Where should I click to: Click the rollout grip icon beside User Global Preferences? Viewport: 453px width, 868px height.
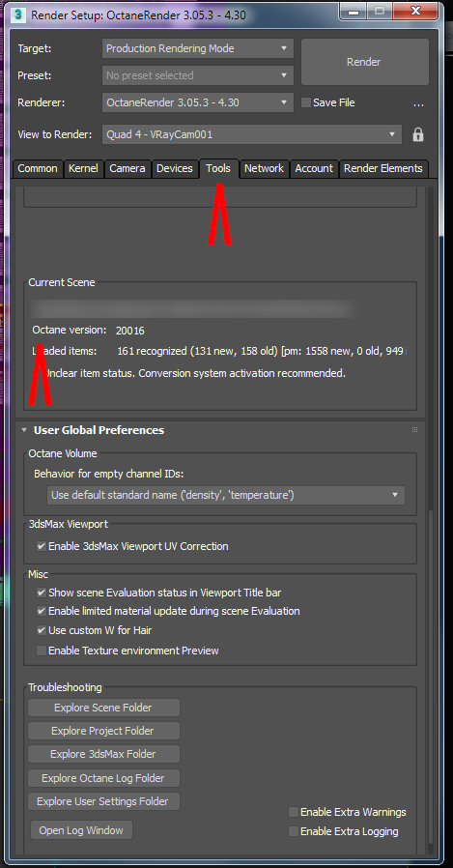[414, 430]
